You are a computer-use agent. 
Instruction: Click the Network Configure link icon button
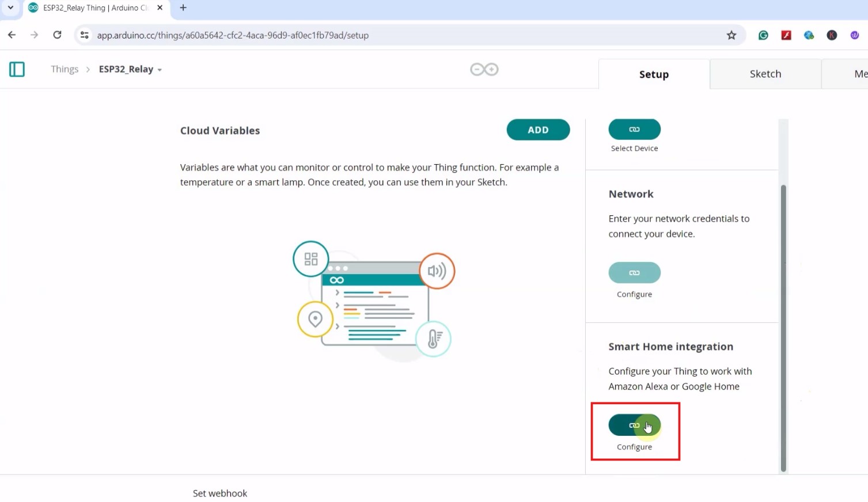point(634,273)
